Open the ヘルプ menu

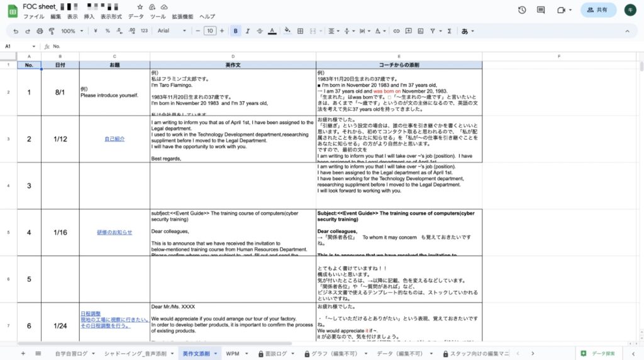[x=207, y=17]
